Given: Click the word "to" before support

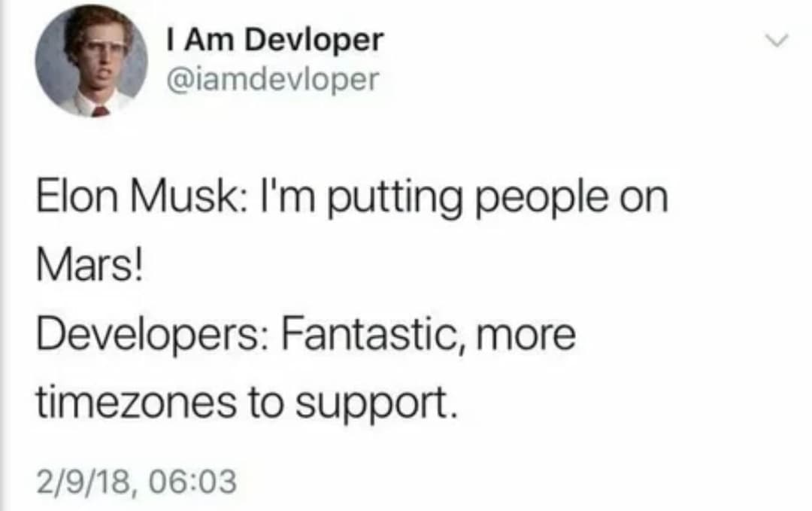Looking at the screenshot, I should pyautogui.click(x=265, y=403).
